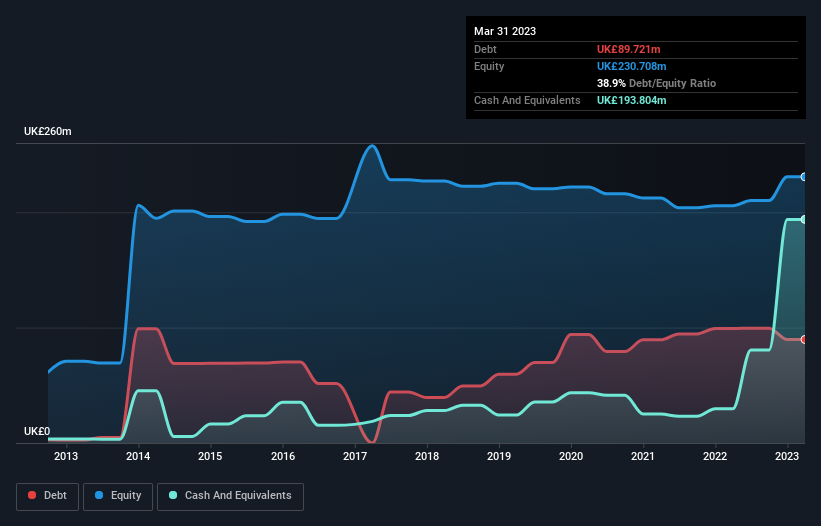Click the 2013 x-axis label

pyautogui.click(x=66, y=456)
